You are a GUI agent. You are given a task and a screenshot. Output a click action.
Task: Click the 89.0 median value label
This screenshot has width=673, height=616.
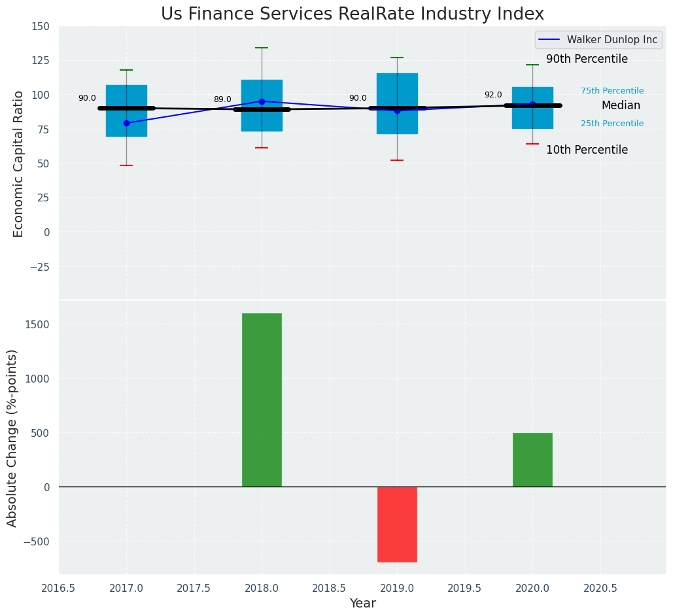(x=222, y=99)
